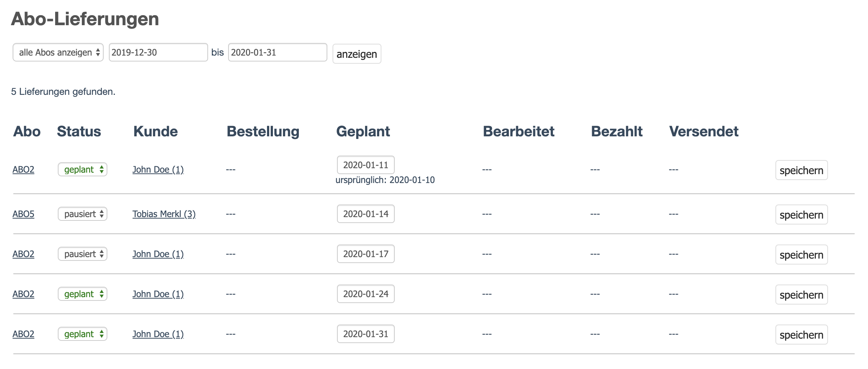Screen dimensions: 868x369
Task: Save the Tobias Merkl ABO5 delivery row
Action: (801, 215)
